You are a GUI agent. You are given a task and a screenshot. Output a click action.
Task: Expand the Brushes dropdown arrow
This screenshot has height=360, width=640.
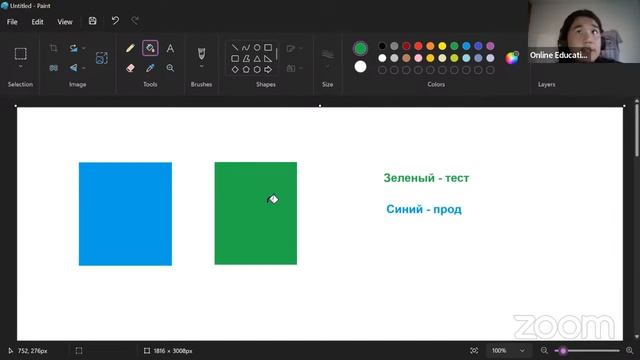click(x=201, y=66)
